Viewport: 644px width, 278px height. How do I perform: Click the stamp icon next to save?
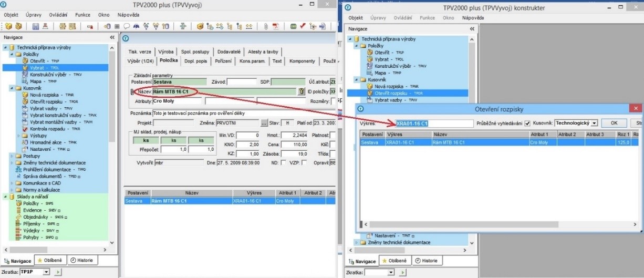(45, 26)
